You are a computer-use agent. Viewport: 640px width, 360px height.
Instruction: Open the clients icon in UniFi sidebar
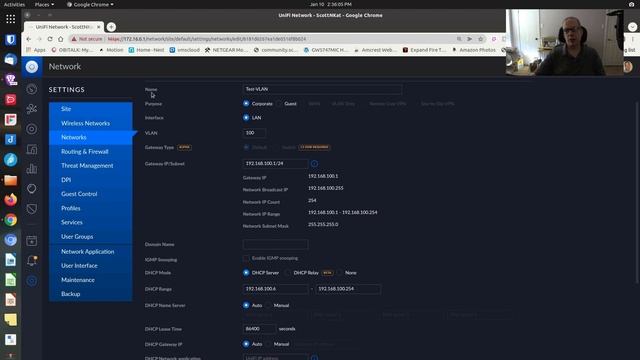32,149
